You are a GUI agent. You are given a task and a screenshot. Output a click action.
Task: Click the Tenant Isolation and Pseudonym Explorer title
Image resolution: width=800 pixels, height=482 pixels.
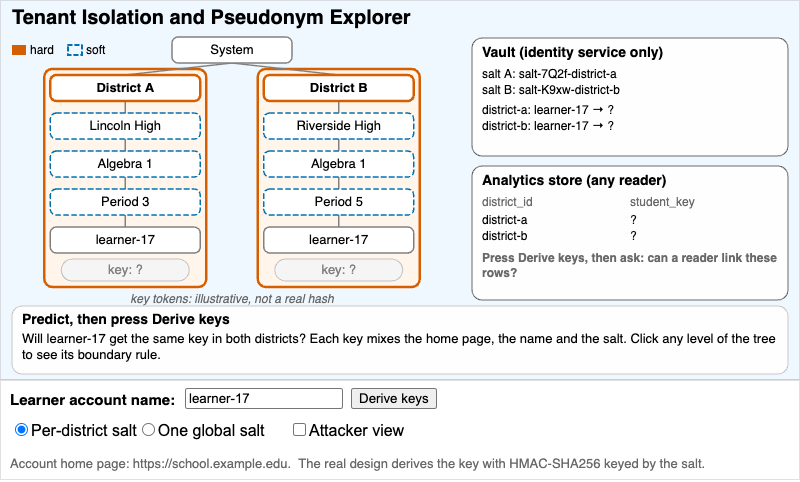(x=211, y=17)
